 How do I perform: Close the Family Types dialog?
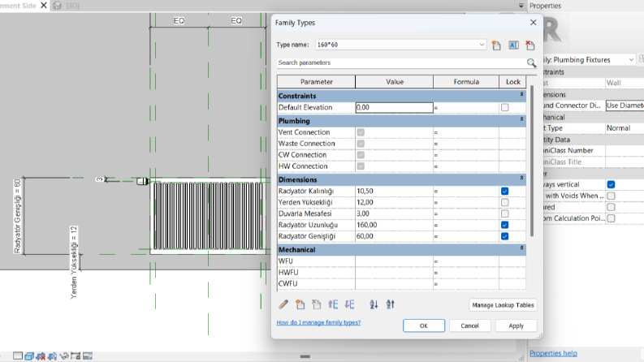pyautogui.click(x=533, y=23)
